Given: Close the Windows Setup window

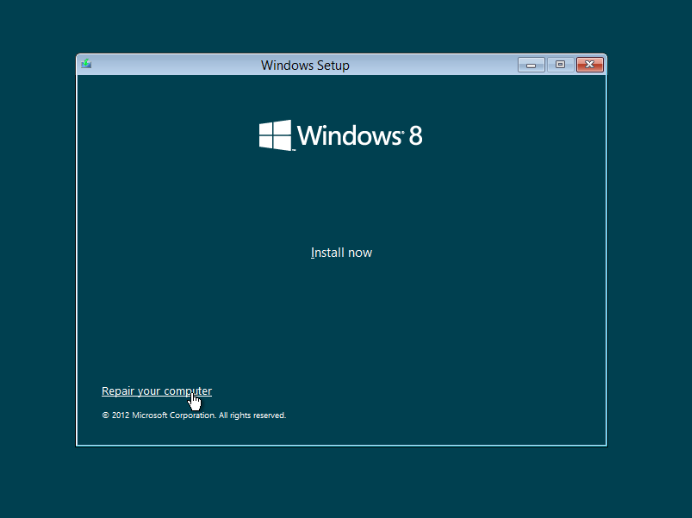Looking at the screenshot, I should coord(590,65).
